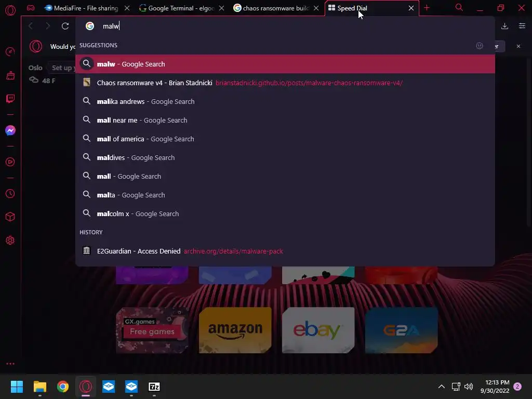This screenshot has height=399, width=532.
Task: Click the Google search engine icon
Action: tap(89, 26)
